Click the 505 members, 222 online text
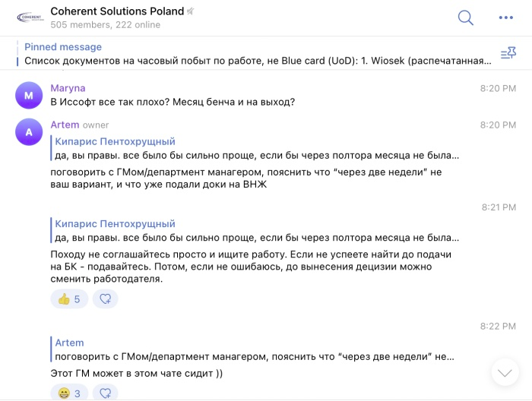The width and height of the screenshot is (532, 401). point(105,25)
